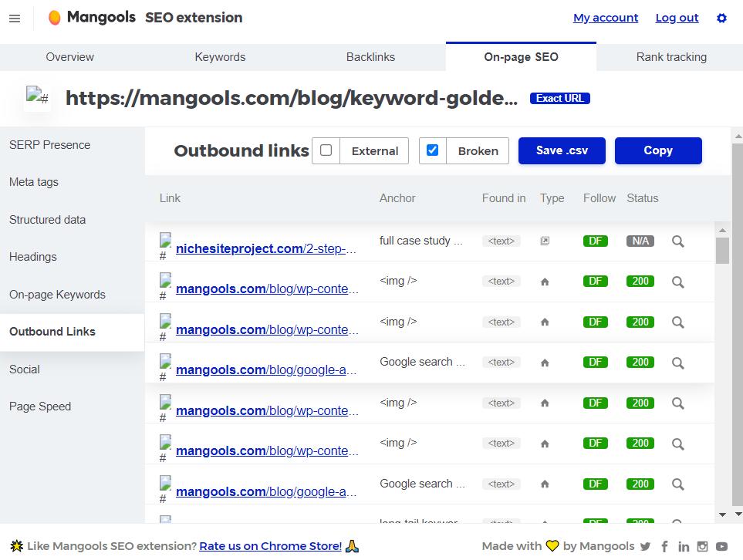Open the My account link
743x560 pixels.
point(605,18)
